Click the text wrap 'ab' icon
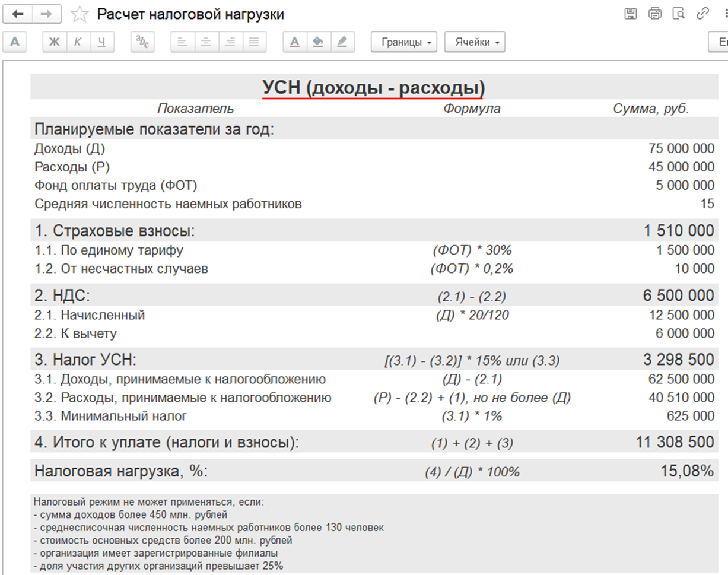The height and width of the screenshot is (575, 728). [142, 42]
